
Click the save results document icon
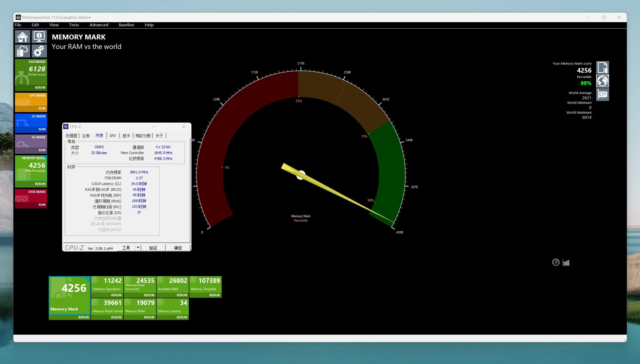[603, 67]
